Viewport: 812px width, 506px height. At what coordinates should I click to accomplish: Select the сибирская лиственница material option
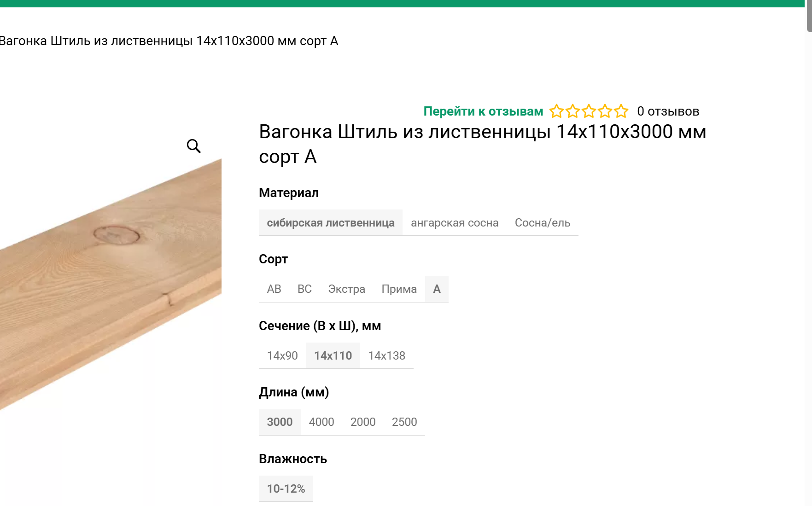click(x=330, y=222)
